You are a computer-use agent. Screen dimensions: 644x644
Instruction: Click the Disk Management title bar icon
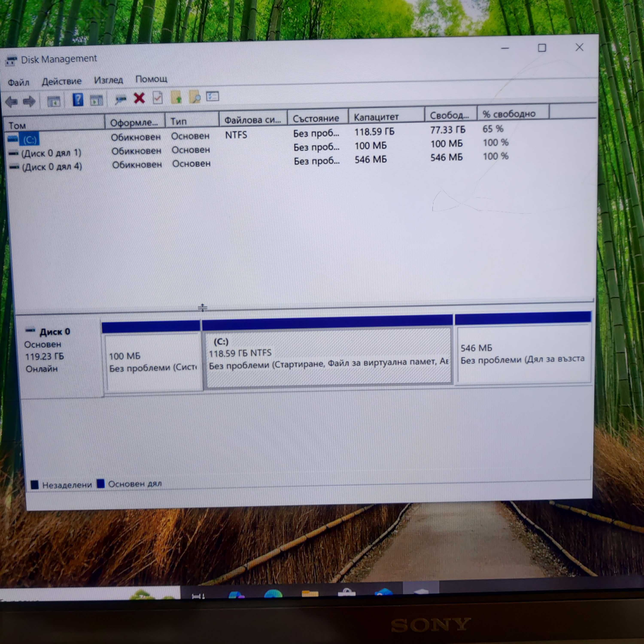[x=11, y=61]
